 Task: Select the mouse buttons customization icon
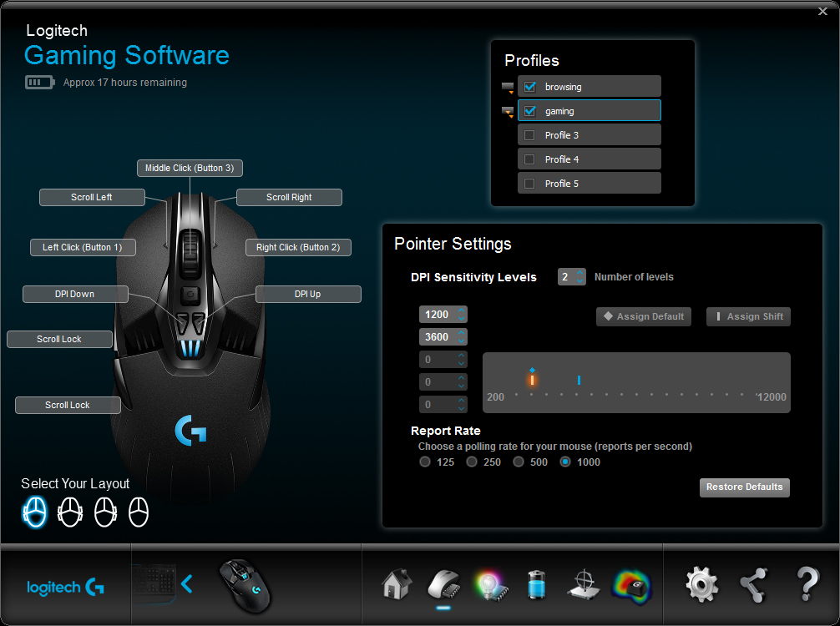[x=443, y=584]
